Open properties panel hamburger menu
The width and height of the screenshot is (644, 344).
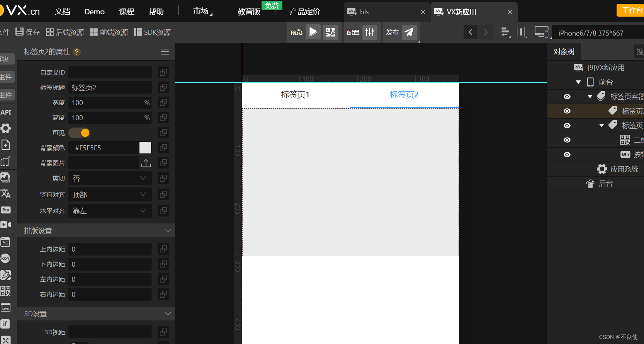coord(165,52)
